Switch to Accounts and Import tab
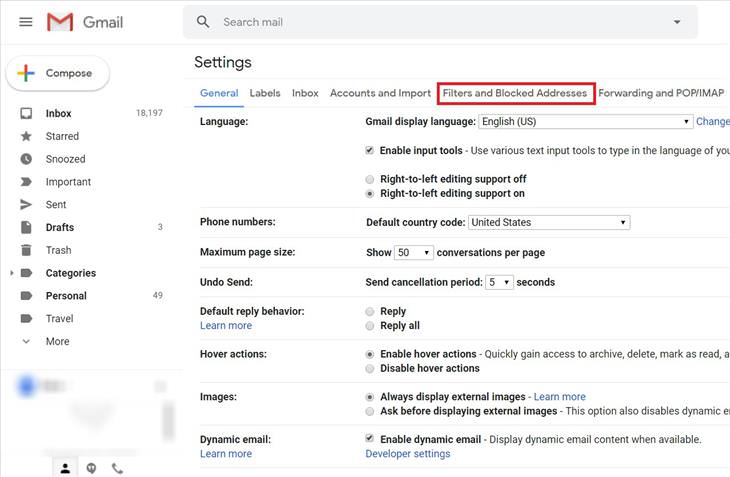This screenshot has height=477, width=730. click(380, 93)
